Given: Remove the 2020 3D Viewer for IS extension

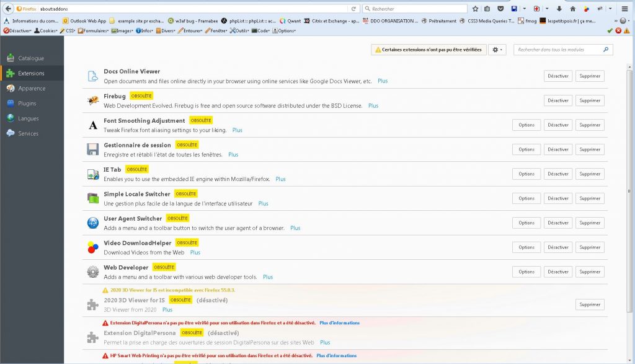Looking at the screenshot, I should [x=589, y=304].
